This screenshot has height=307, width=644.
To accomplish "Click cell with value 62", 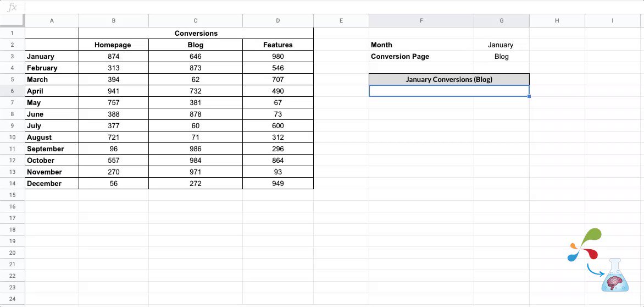I will [x=196, y=79].
